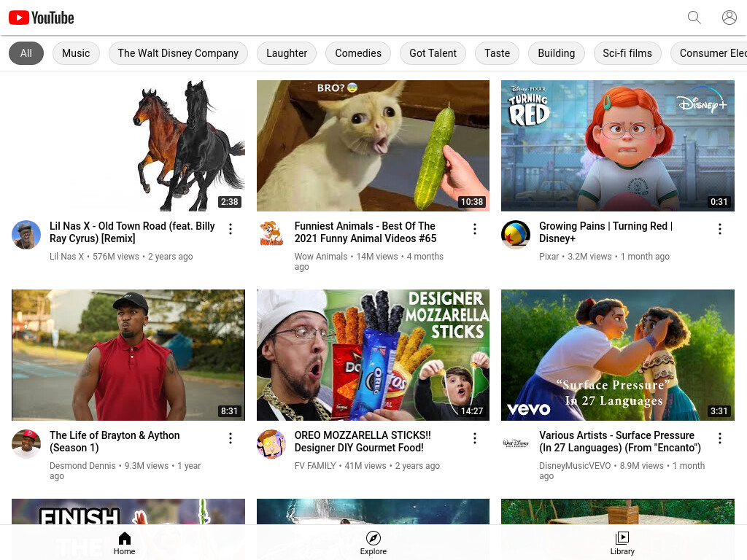Play the Surface Pressure vevo thumbnail
The width and height of the screenshot is (747, 560).
coord(618,355)
